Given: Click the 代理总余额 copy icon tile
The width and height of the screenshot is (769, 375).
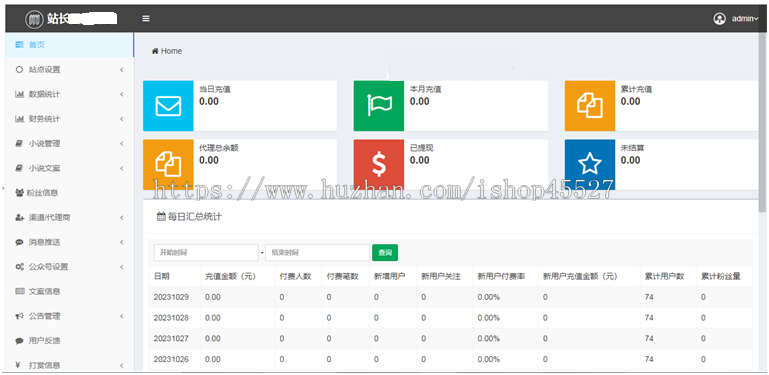Looking at the screenshot, I should pyautogui.click(x=168, y=164).
